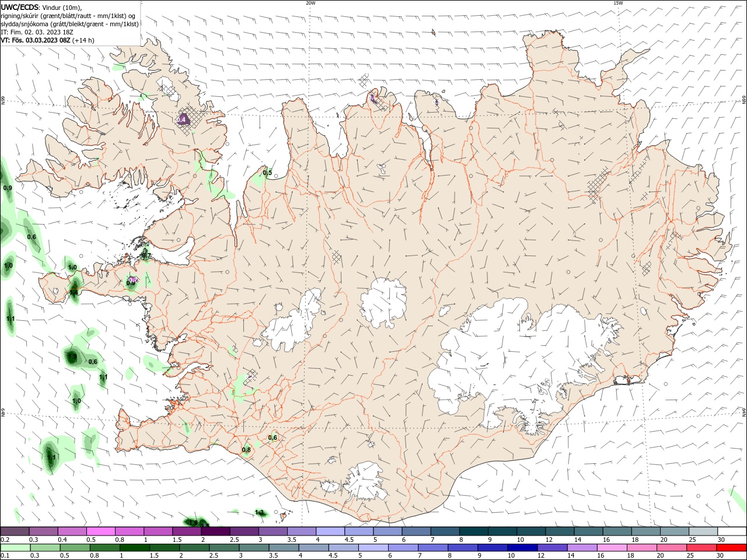Select the 'VT: Fös. 03.03.2023 08Z' valid time line
747x560 pixels.
[x=36, y=40]
